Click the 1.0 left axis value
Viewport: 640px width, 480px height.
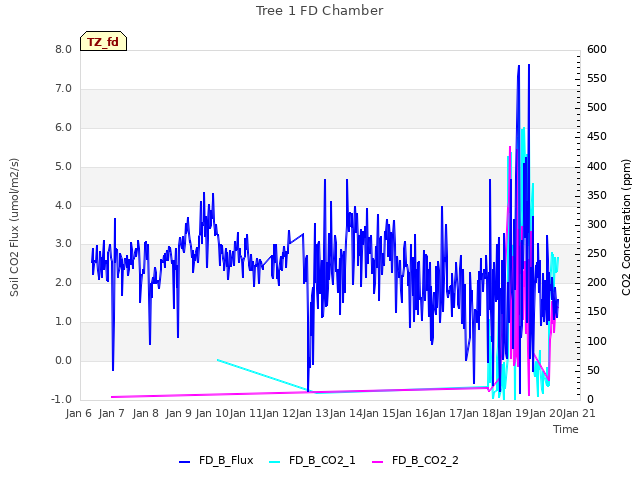click(63, 322)
